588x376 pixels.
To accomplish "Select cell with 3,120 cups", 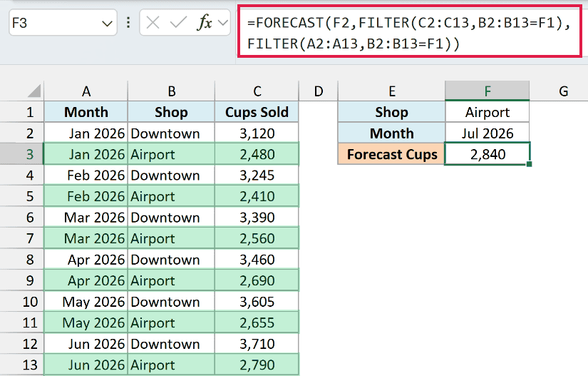I will pos(257,133).
